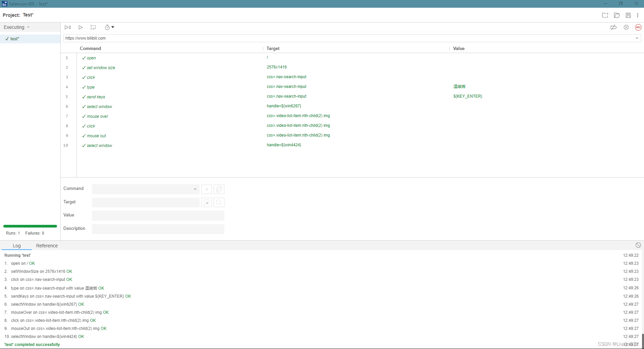644x349 pixels.
Task: Select the open command row
Action: [352, 58]
